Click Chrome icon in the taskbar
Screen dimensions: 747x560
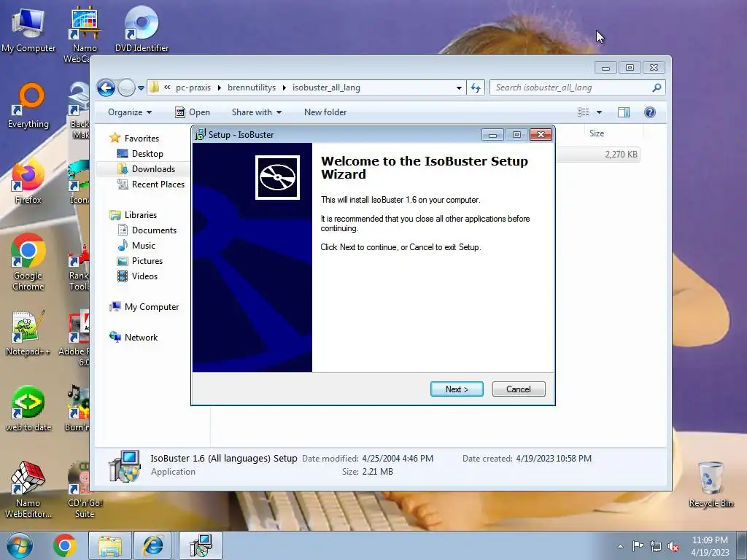click(x=64, y=545)
